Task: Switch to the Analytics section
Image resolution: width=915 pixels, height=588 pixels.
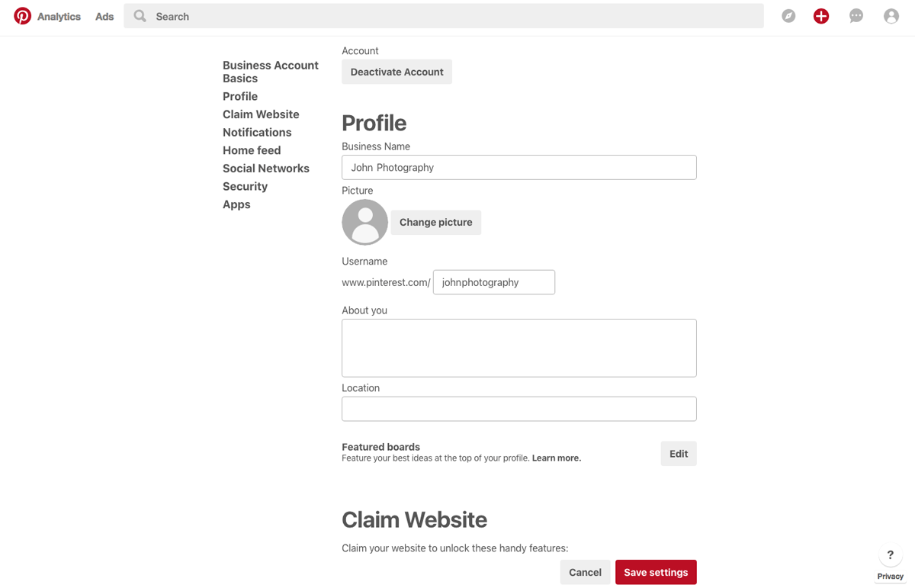Action: [59, 16]
